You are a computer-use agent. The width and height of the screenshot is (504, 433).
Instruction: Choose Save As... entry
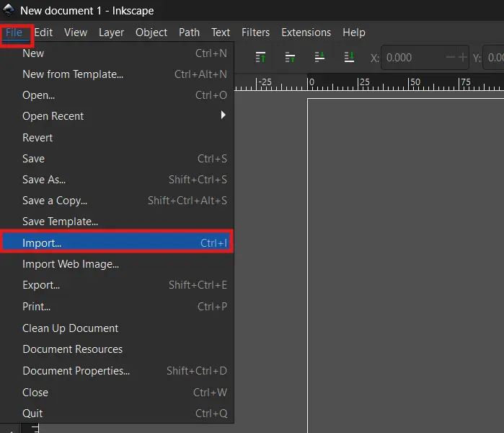pos(117,180)
